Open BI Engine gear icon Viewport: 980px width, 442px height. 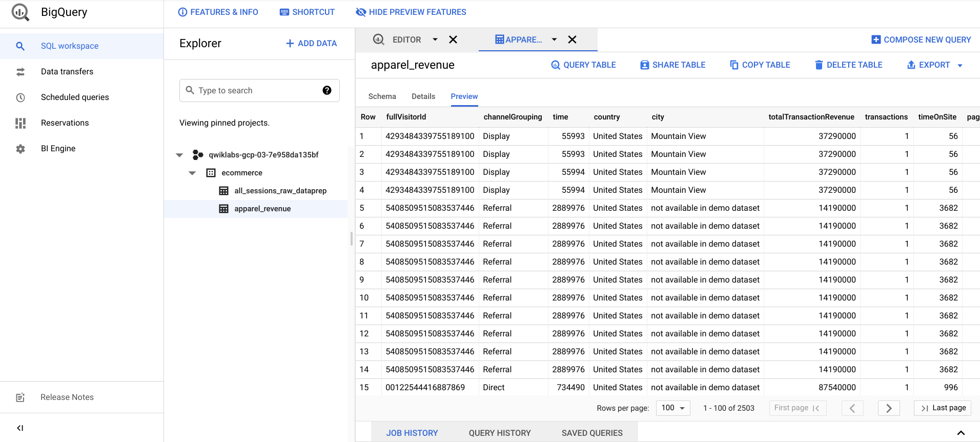click(21, 149)
